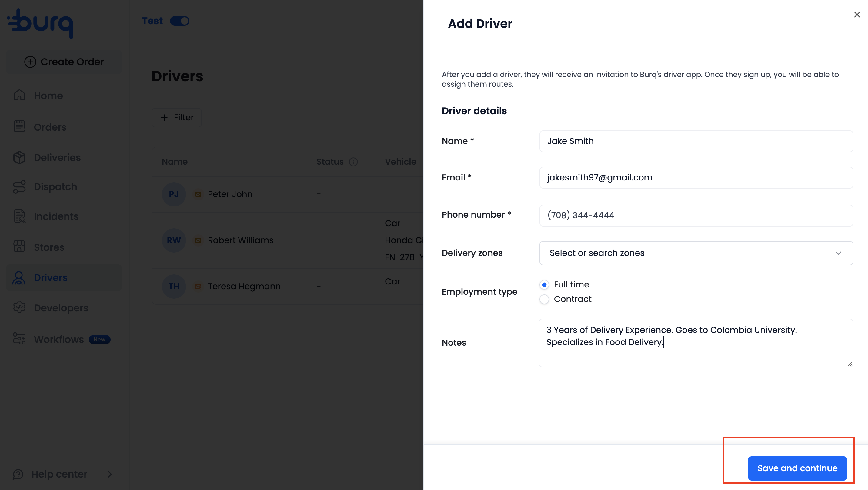Select Contract employment type

point(544,299)
